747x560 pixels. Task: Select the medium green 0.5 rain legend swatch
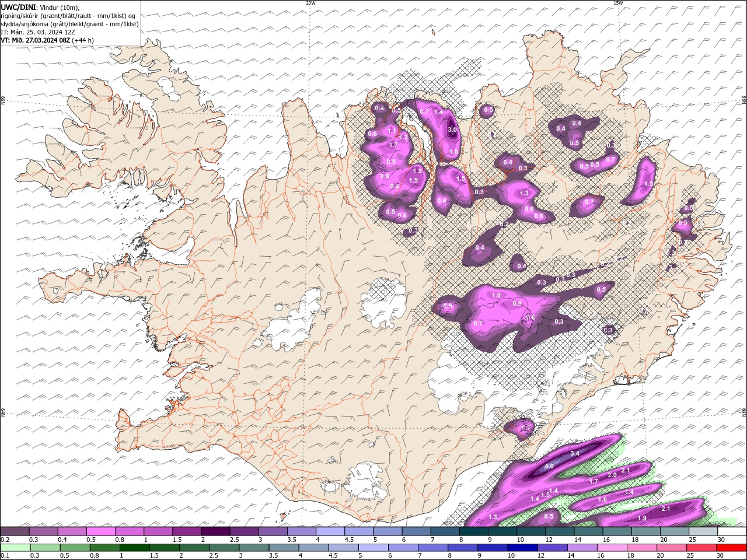point(75,548)
